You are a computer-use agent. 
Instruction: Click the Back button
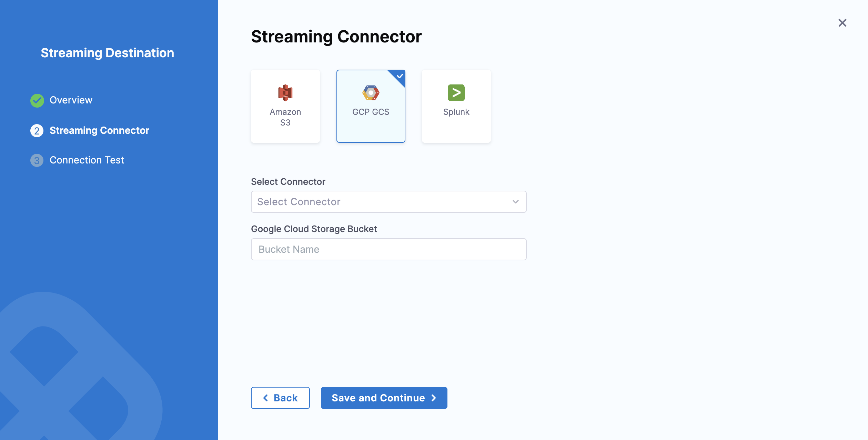pos(280,398)
